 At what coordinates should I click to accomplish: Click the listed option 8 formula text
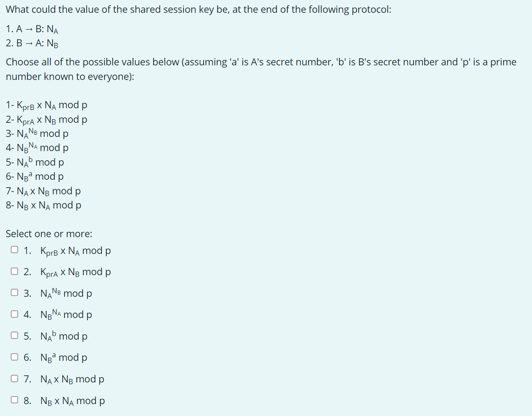click(x=43, y=205)
